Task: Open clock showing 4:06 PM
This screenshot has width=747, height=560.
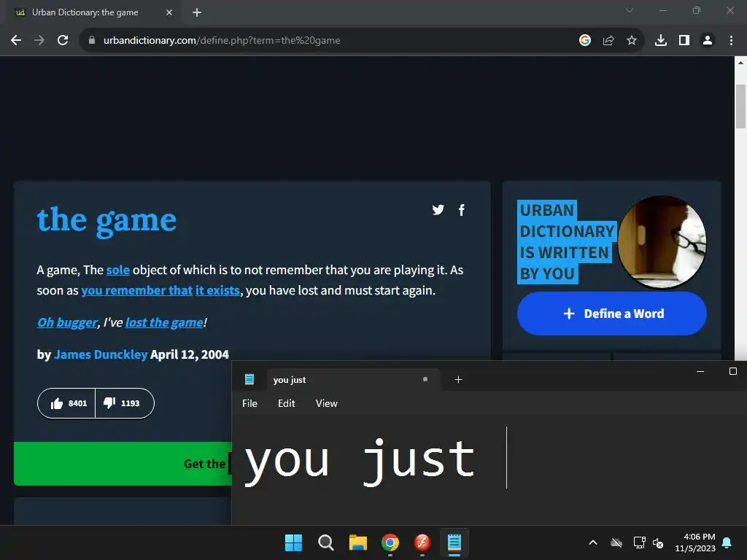Action: click(x=695, y=542)
